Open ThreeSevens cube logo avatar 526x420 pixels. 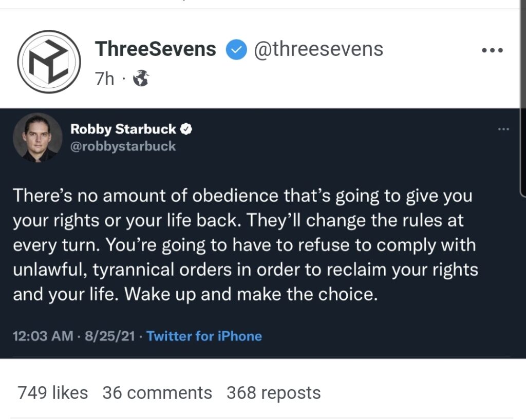pos(49,62)
